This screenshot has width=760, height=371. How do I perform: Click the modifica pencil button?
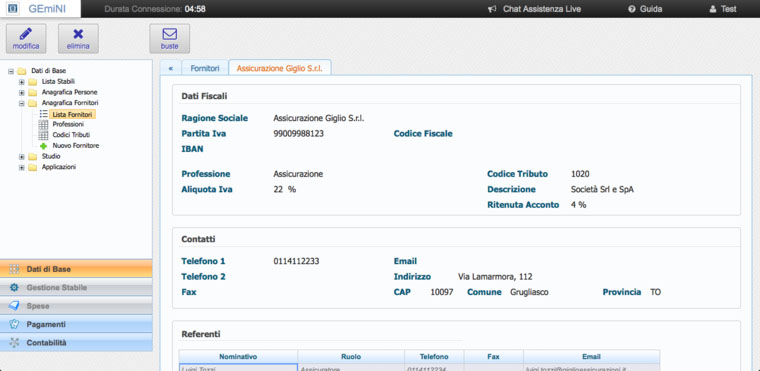[x=26, y=39]
